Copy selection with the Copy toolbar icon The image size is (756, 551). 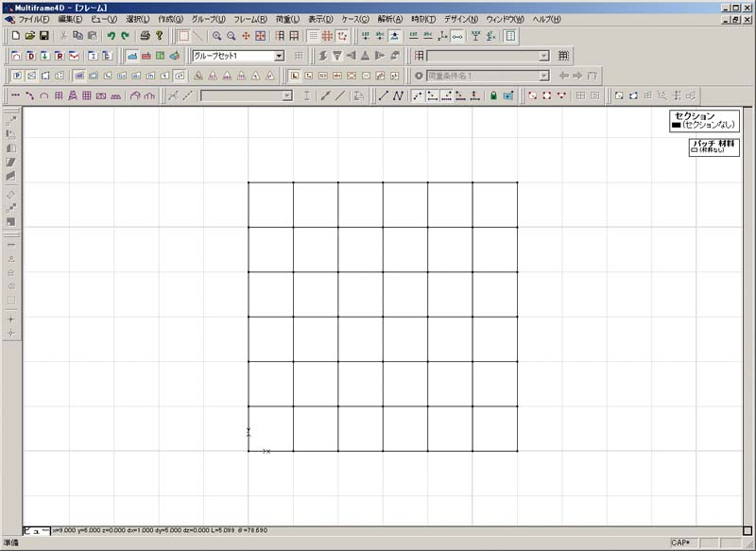77,36
